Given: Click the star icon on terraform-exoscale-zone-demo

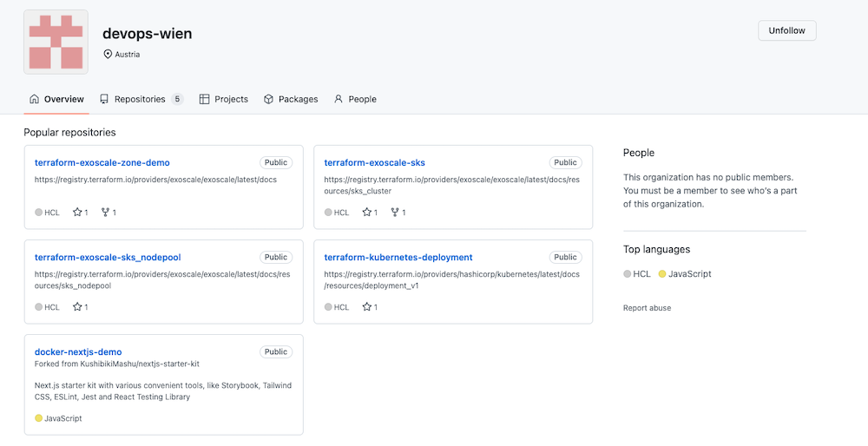Looking at the screenshot, I should [77, 212].
